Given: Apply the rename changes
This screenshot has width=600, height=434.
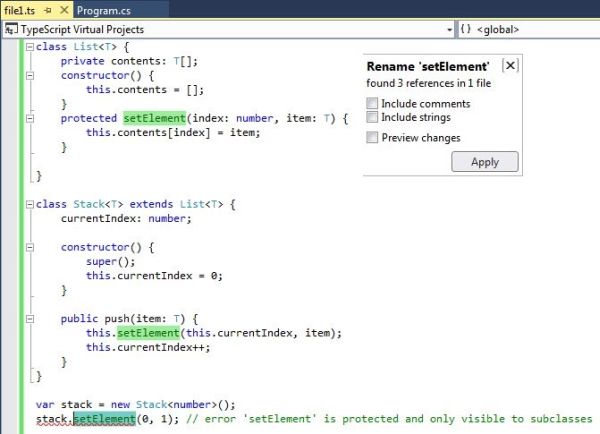Looking at the screenshot, I should pos(485,162).
